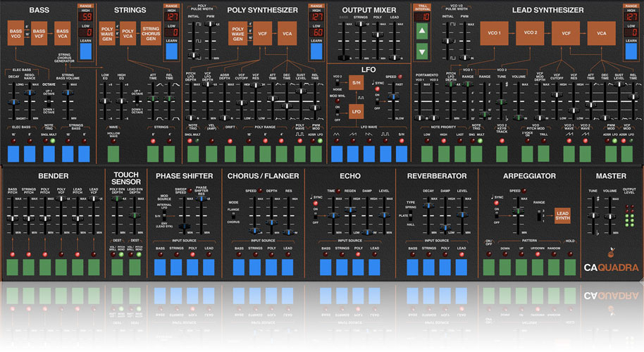Select the High note priority button
The width and height of the screenshot is (644, 352).
tap(444, 154)
